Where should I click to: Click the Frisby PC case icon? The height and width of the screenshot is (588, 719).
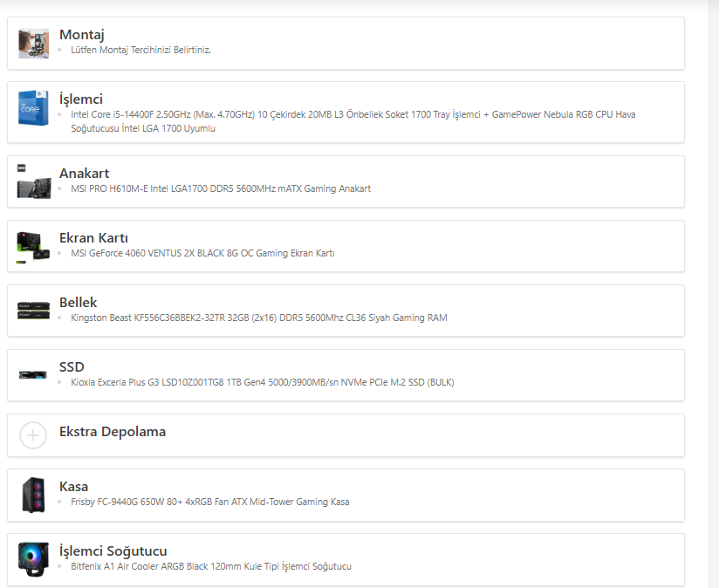point(33,495)
